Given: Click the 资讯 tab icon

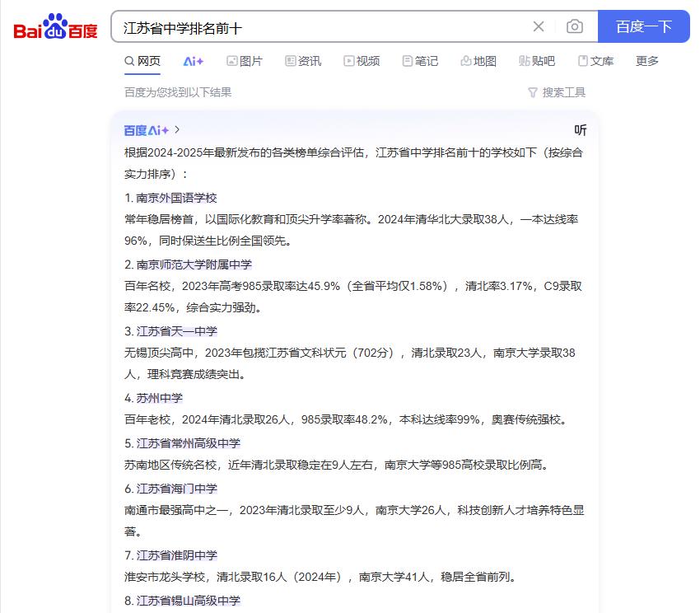Looking at the screenshot, I should pyautogui.click(x=290, y=61).
